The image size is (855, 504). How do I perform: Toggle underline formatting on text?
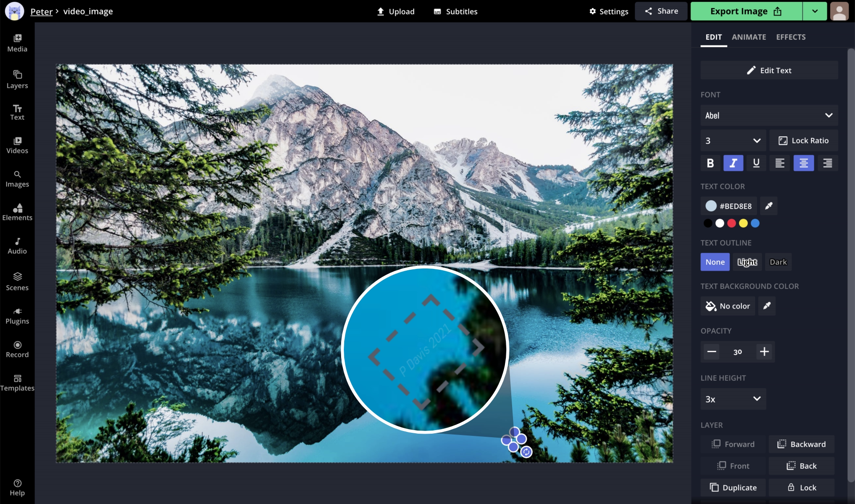pyautogui.click(x=757, y=163)
